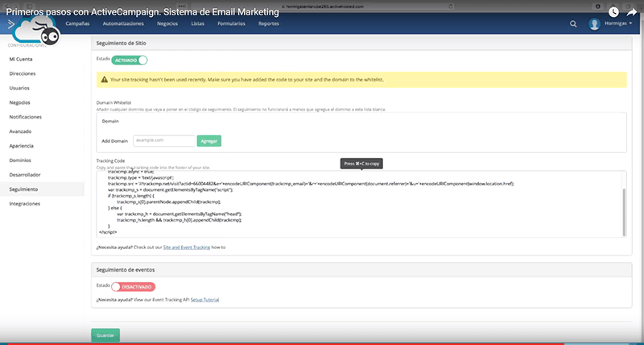Toggle the Seguimiento de eventos DESACTIVADO switch
644x345 pixels.
(x=133, y=287)
